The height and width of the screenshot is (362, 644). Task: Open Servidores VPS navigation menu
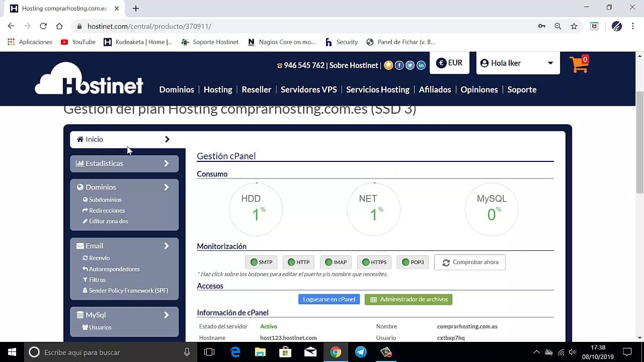[x=309, y=89]
